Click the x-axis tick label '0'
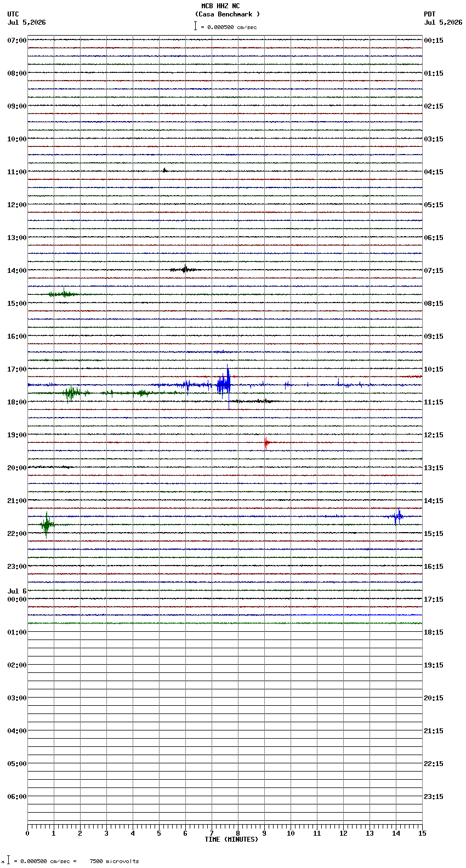 pos(27,833)
